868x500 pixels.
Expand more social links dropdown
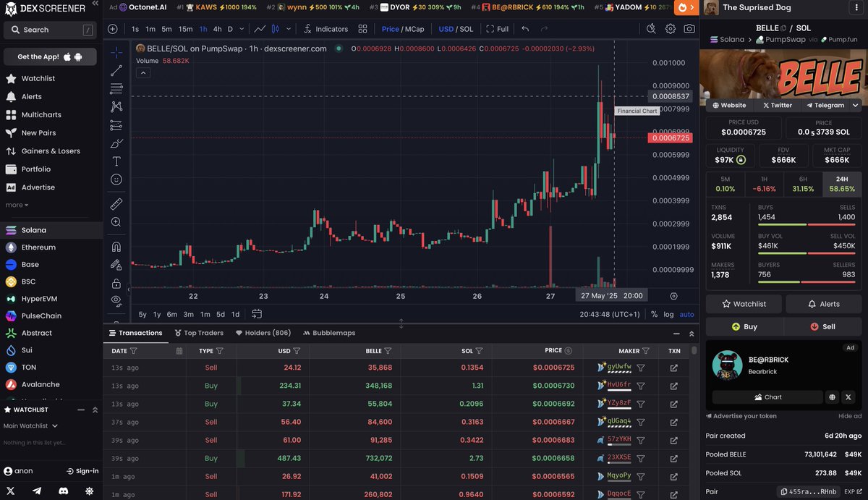pyautogui.click(x=855, y=105)
